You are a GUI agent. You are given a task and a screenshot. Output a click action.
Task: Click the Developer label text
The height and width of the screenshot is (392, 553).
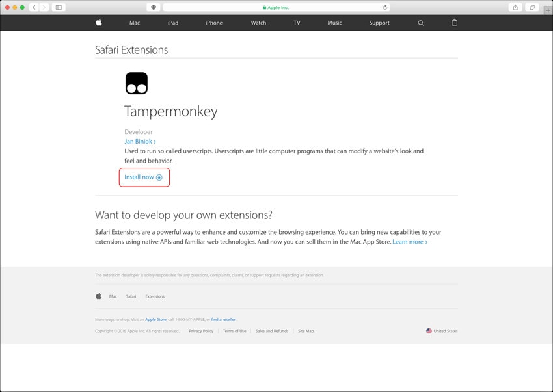[x=138, y=132]
